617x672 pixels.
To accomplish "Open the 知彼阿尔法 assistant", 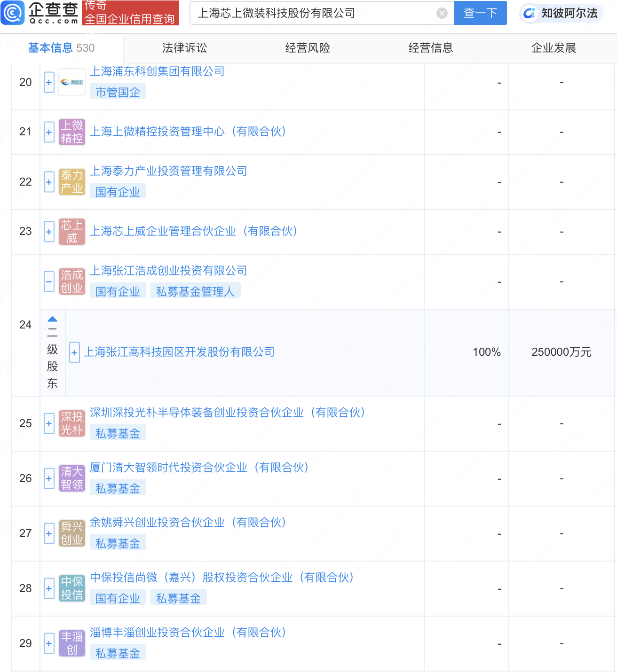I will [x=561, y=13].
